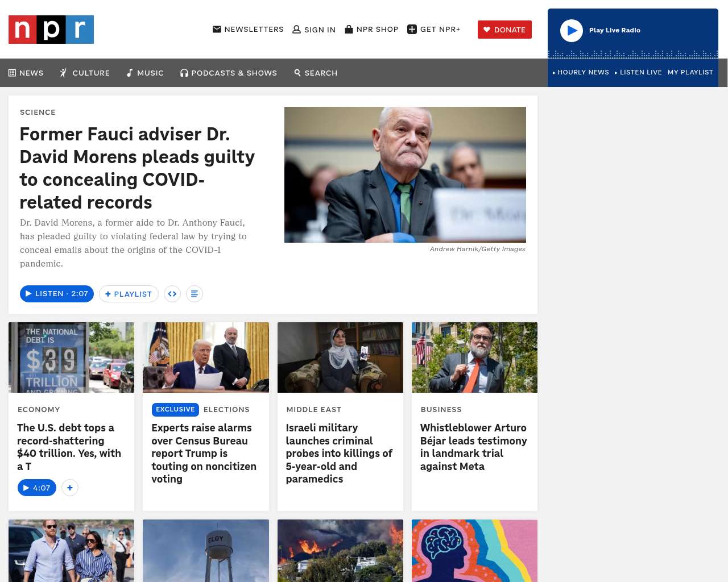Viewport: 728px width, 582px height.
Task: Click the heart icon in Donate
Action: (487, 30)
